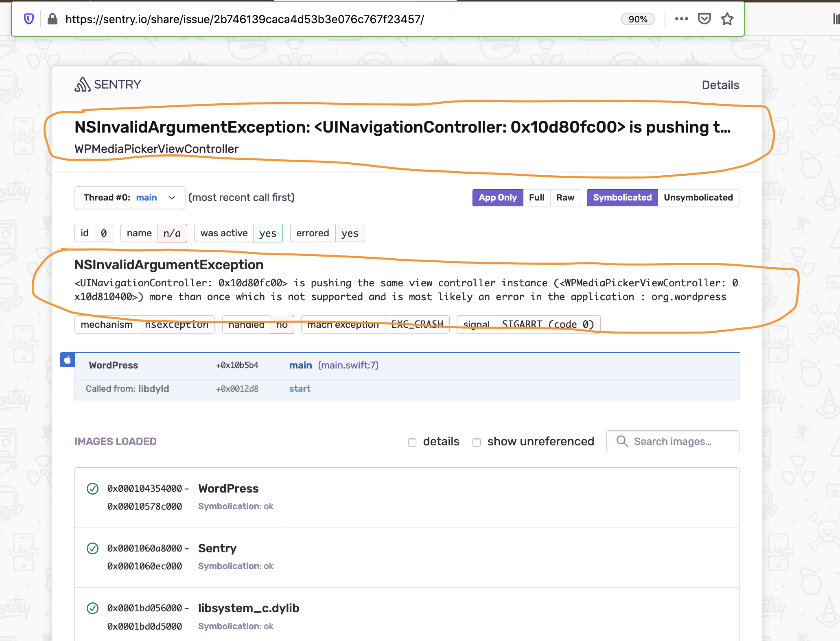Click the Search images input field
Screen dimensions: 840x641
click(x=680, y=441)
